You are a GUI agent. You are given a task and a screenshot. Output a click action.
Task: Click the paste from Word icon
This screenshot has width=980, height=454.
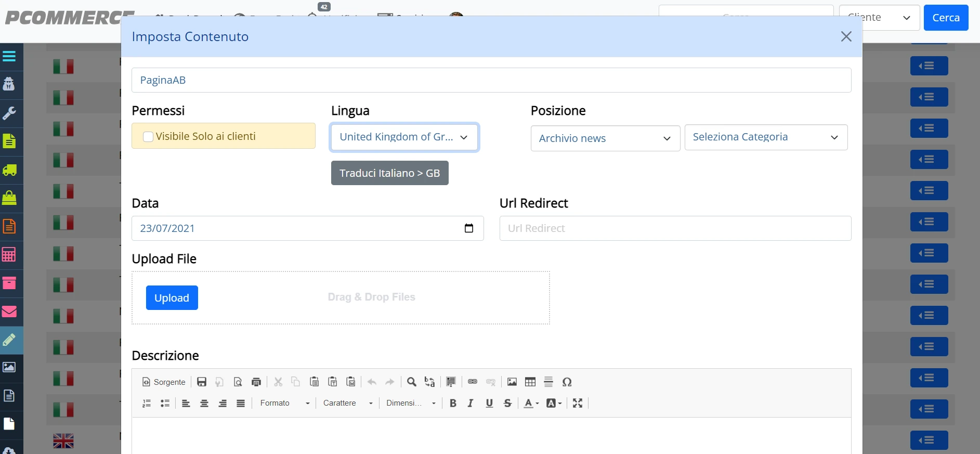click(x=351, y=382)
